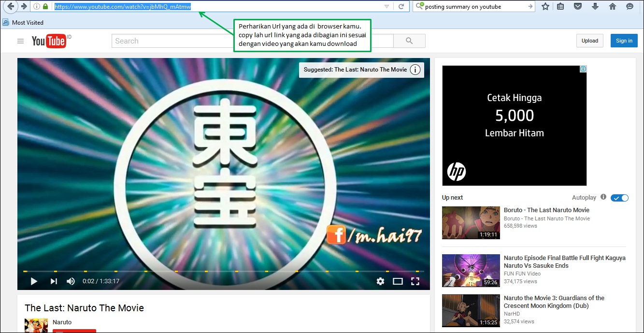Play the video
This screenshot has height=333, width=644.
[x=34, y=281]
